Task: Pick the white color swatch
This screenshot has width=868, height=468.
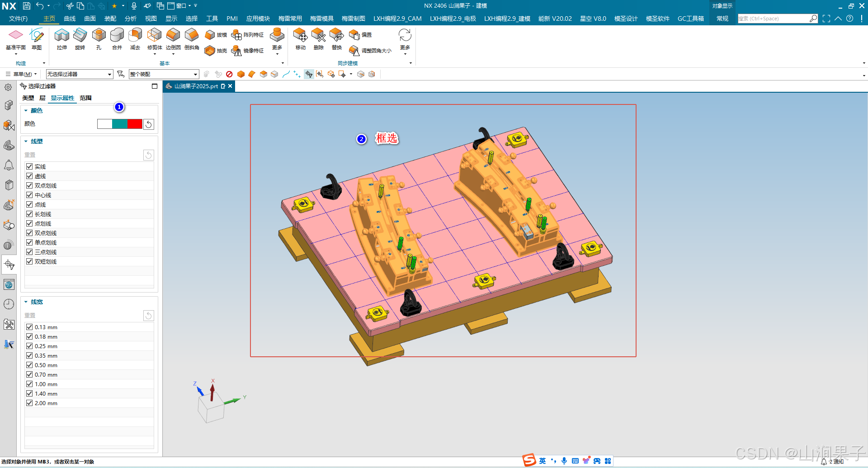Action: pyautogui.click(x=105, y=124)
